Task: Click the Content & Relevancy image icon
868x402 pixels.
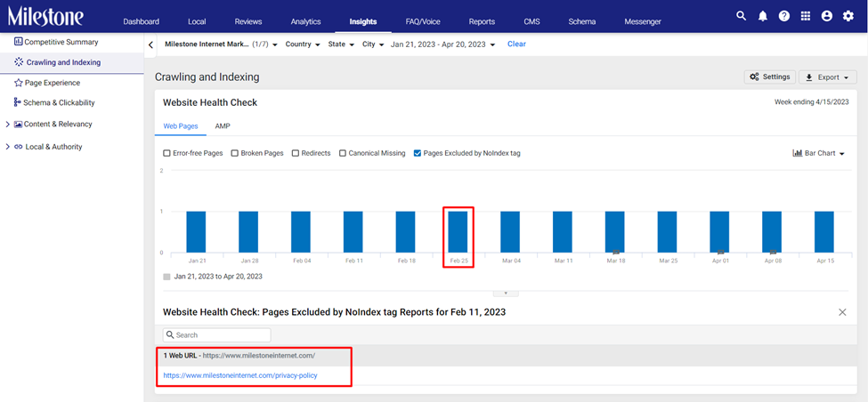Action: click(19, 125)
